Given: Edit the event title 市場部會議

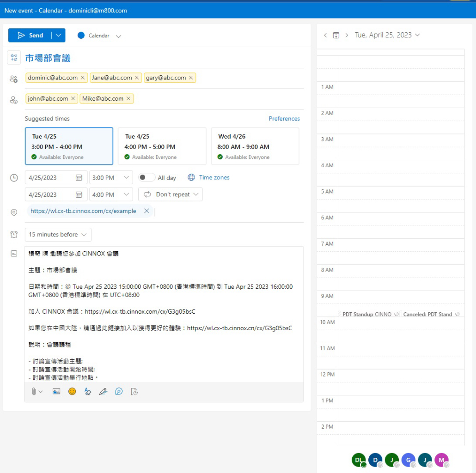Looking at the screenshot, I should tap(48, 58).
